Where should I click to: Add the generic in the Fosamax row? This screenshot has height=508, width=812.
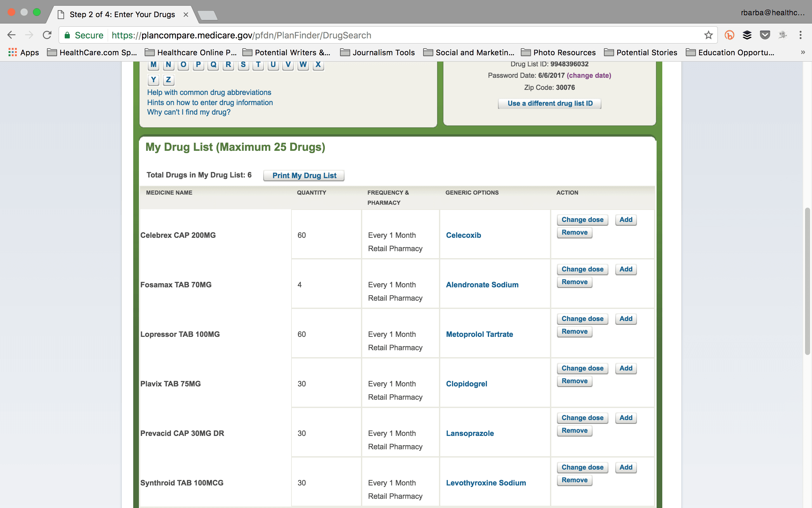[626, 270]
